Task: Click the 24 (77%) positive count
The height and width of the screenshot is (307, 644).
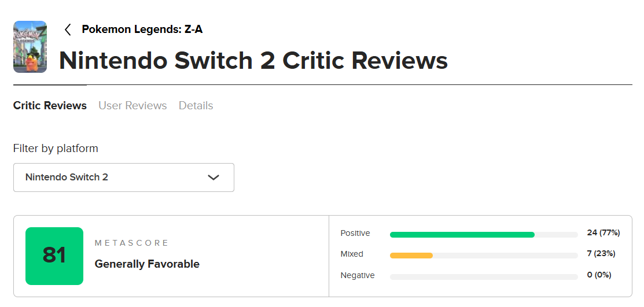Action: pyautogui.click(x=603, y=233)
